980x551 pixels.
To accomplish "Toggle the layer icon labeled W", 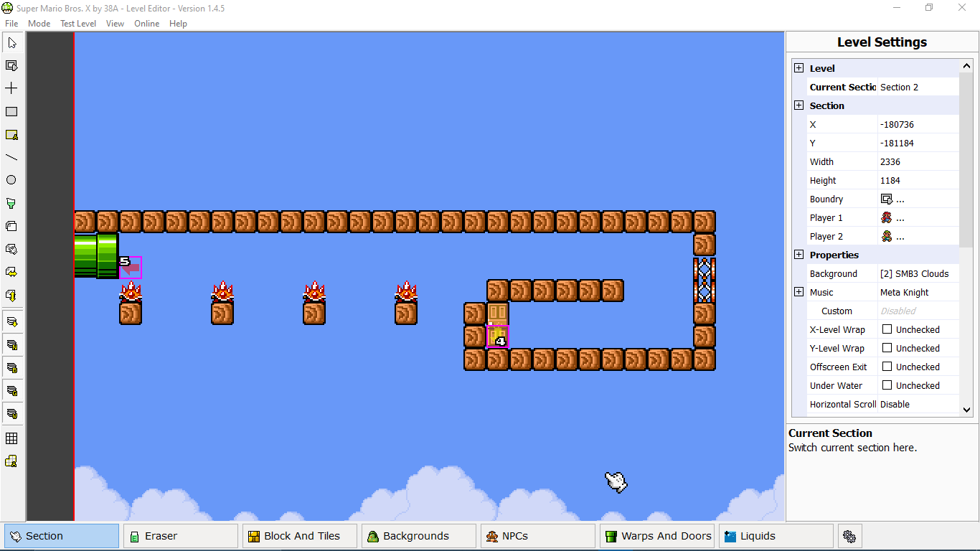I will pos(11,413).
